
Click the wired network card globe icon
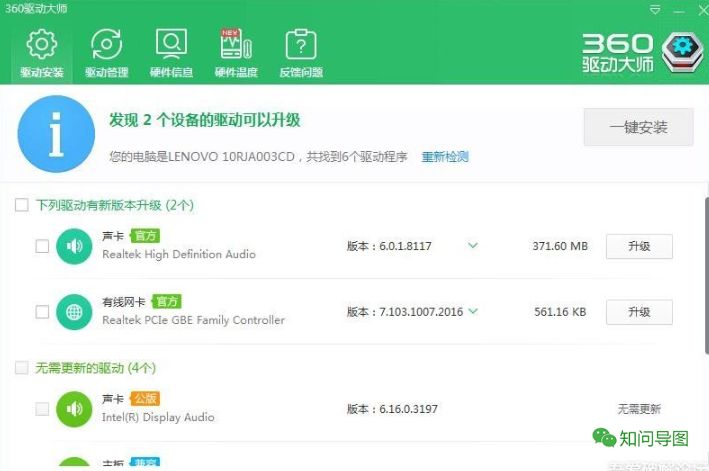point(74,312)
